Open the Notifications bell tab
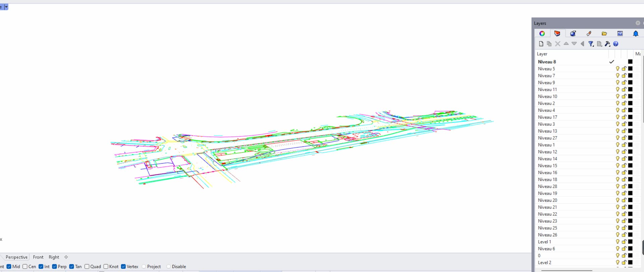 [x=636, y=33]
